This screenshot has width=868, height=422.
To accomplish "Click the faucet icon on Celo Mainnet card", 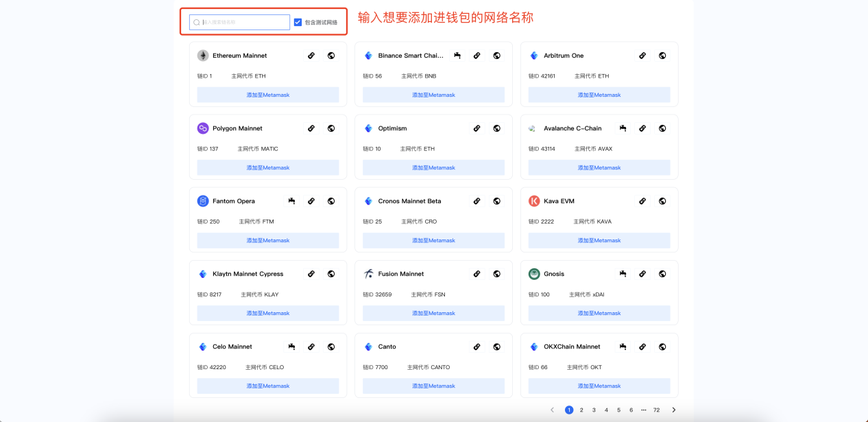I will point(291,347).
